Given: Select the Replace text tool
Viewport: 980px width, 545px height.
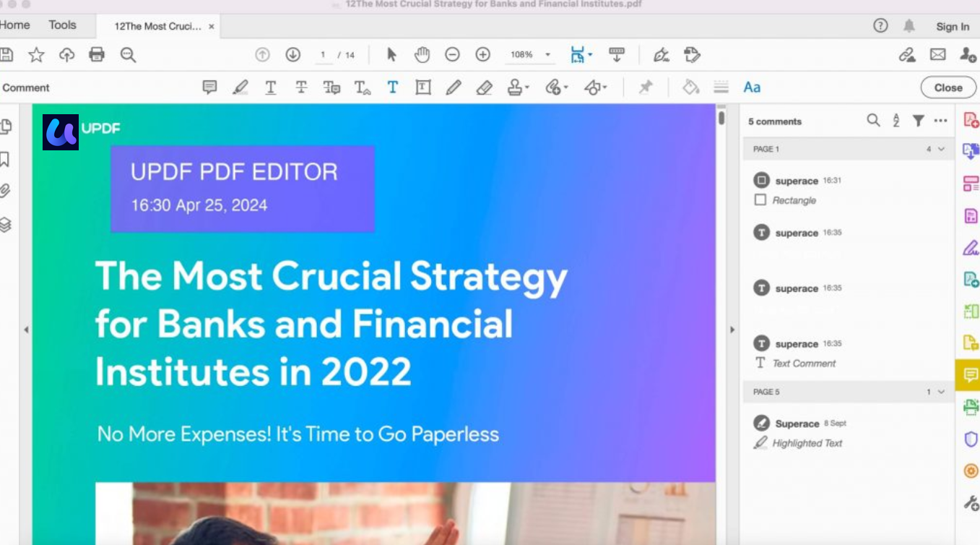Looking at the screenshot, I should tap(331, 87).
